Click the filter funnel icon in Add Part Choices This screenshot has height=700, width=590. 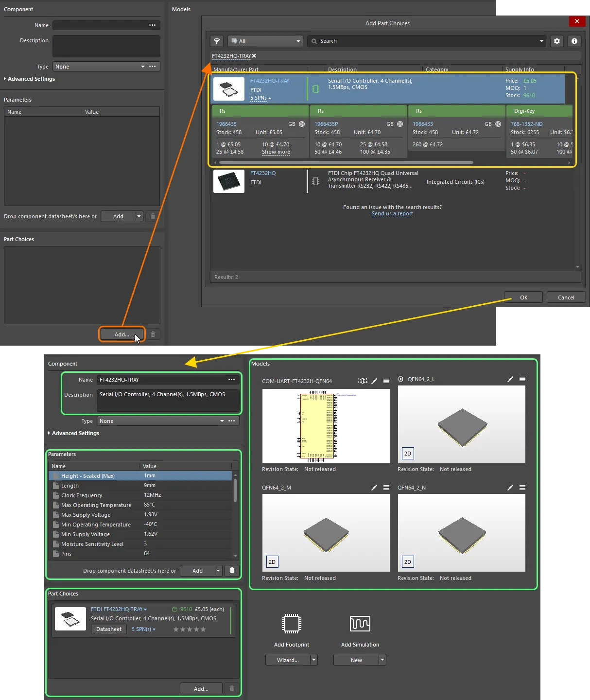click(216, 41)
